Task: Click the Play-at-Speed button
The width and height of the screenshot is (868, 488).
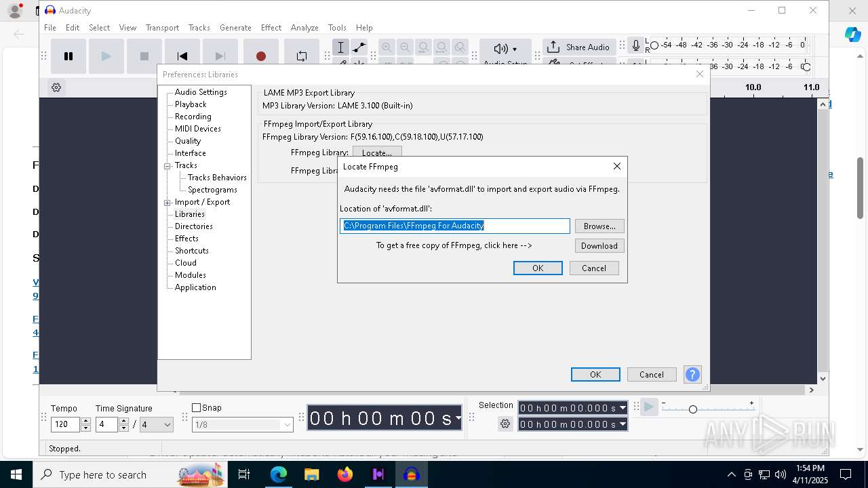Action: 649,407
